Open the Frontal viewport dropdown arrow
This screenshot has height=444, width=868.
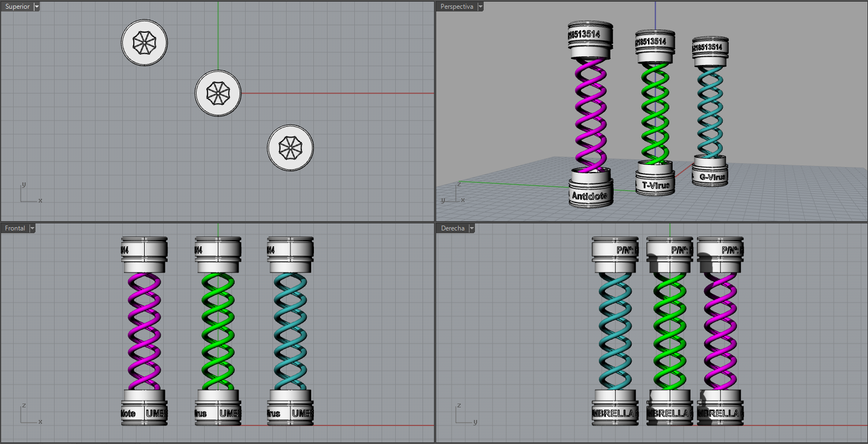pyautogui.click(x=32, y=228)
